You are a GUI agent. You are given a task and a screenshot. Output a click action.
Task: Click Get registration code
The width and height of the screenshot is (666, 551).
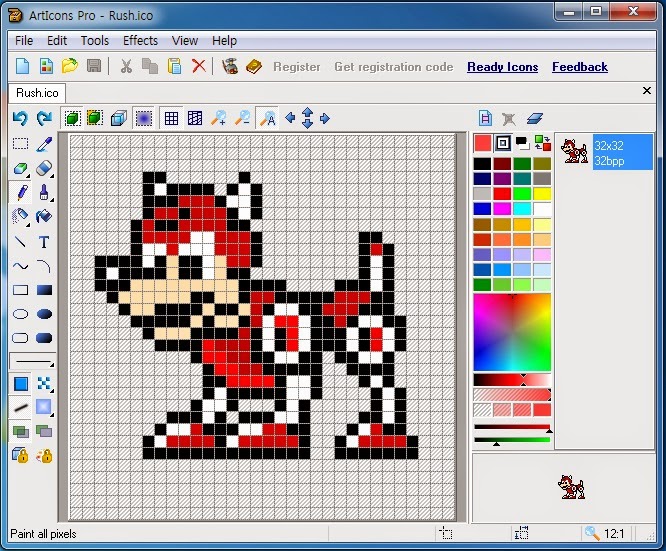(x=394, y=67)
